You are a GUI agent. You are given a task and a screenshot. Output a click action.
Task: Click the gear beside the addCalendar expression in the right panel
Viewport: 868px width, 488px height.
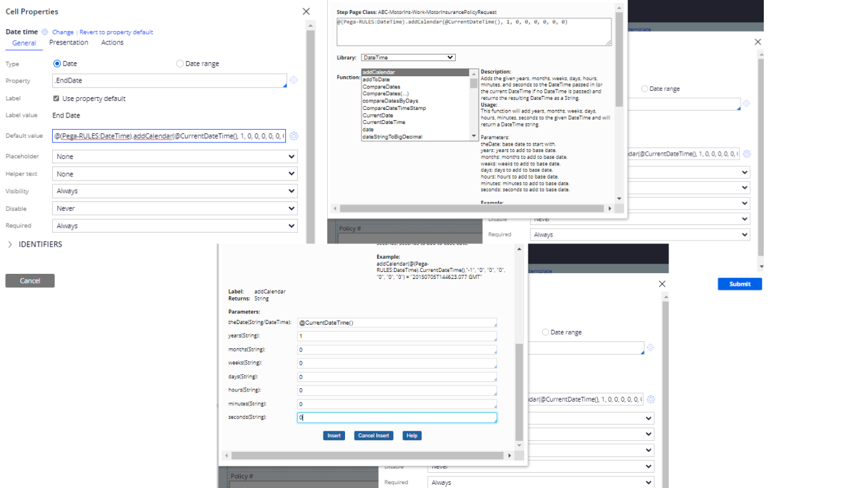[747, 154]
